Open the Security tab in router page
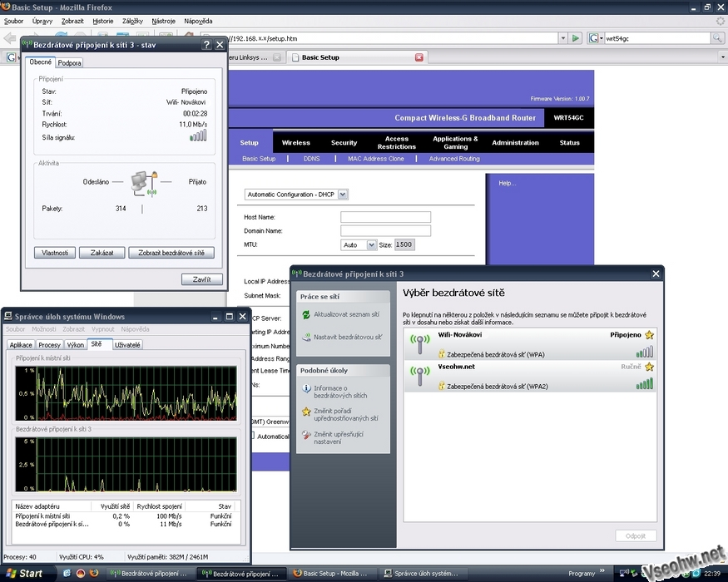 click(x=344, y=142)
